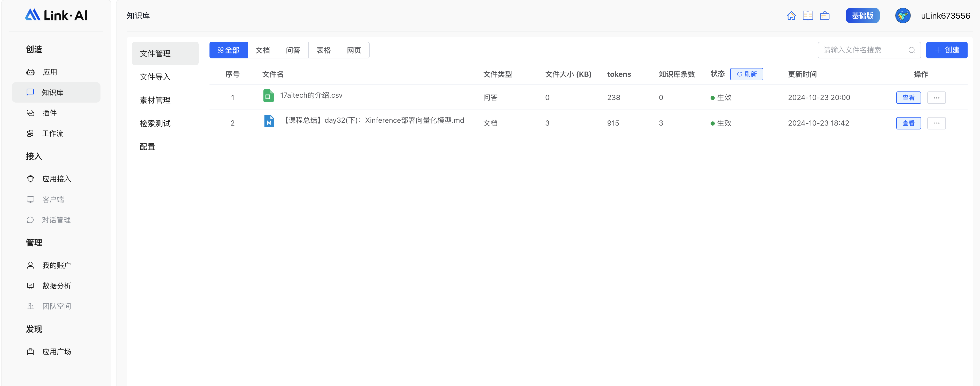Click the 知识库 page title

tap(138, 16)
